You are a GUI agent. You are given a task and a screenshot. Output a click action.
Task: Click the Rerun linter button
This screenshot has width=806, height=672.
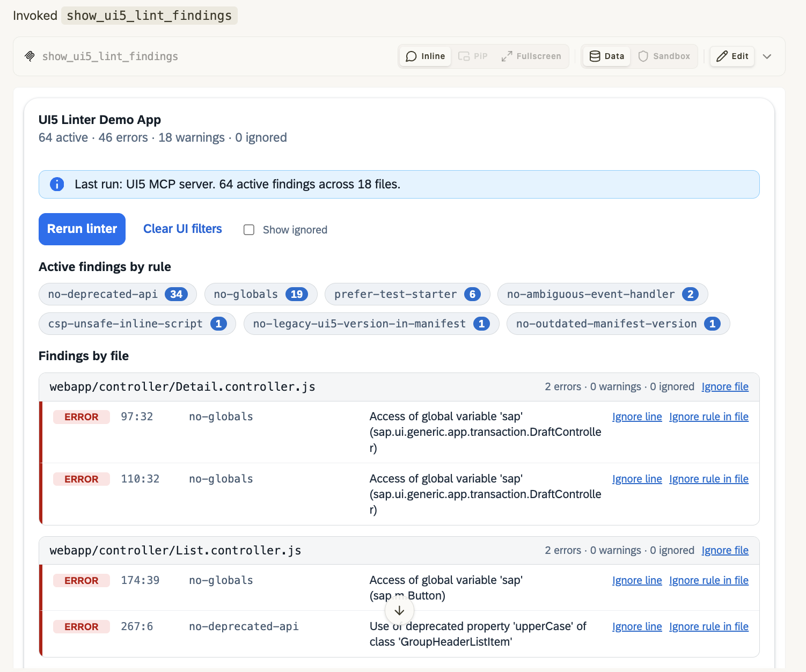tap(82, 229)
